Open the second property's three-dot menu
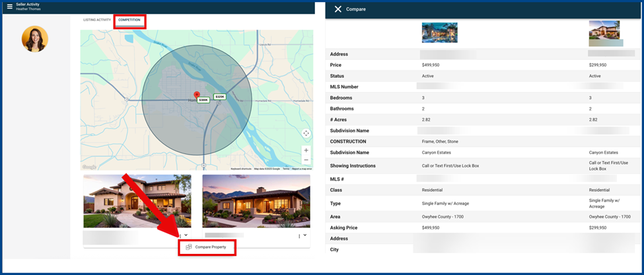Screen dimensions: 644x275 [x=299, y=236]
